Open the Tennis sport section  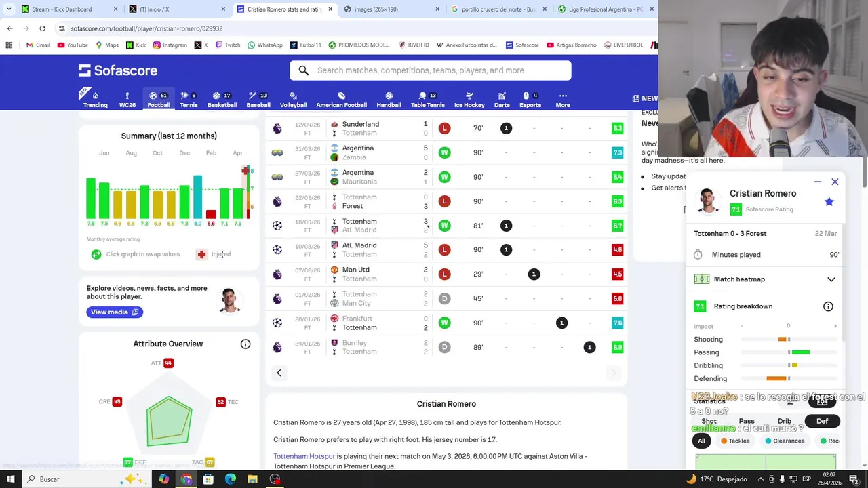(189, 99)
